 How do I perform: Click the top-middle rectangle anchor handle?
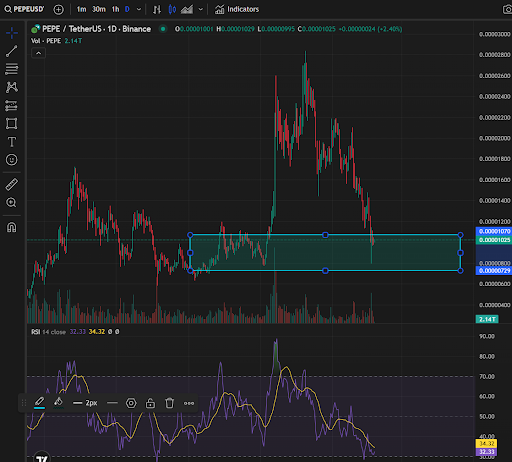pyautogui.click(x=325, y=235)
